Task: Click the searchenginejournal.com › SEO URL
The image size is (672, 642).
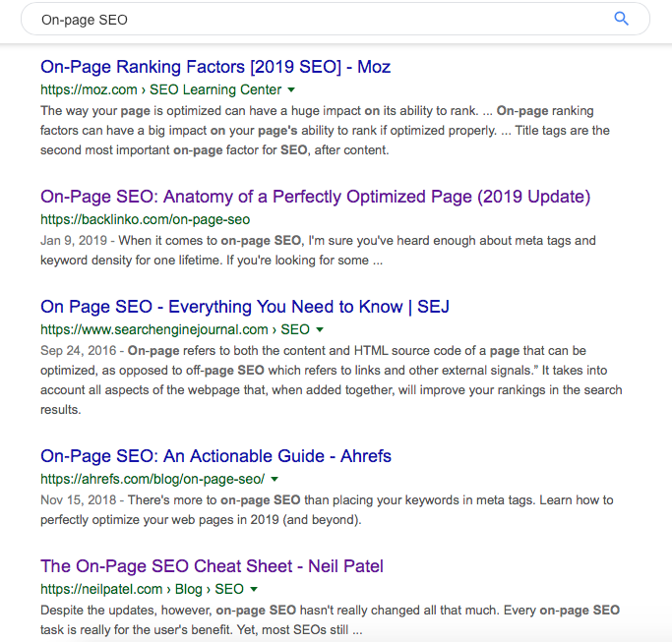Action: pos(175,329)
